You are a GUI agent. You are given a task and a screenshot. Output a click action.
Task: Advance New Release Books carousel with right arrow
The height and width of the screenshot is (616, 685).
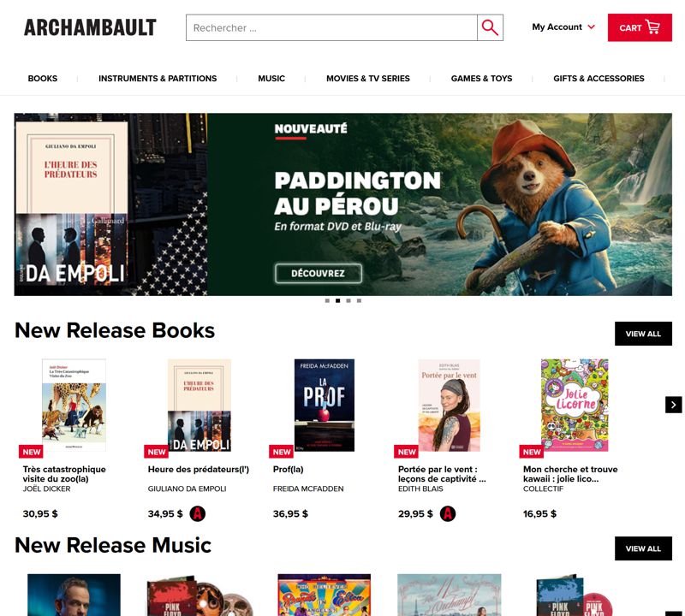click(673, 405)
